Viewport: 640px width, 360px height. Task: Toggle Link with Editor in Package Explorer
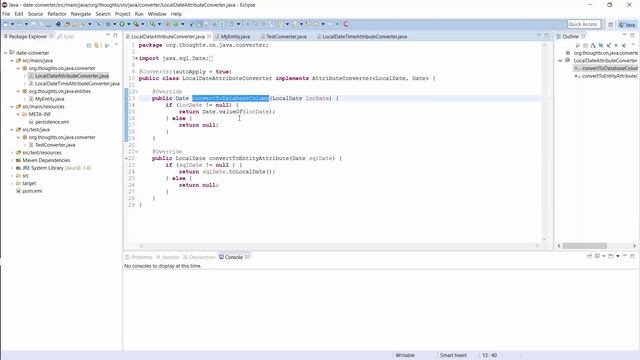(97, 45)
